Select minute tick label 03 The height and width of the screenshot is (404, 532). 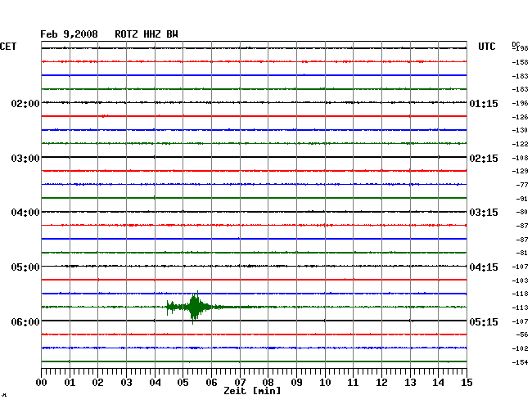127,383
